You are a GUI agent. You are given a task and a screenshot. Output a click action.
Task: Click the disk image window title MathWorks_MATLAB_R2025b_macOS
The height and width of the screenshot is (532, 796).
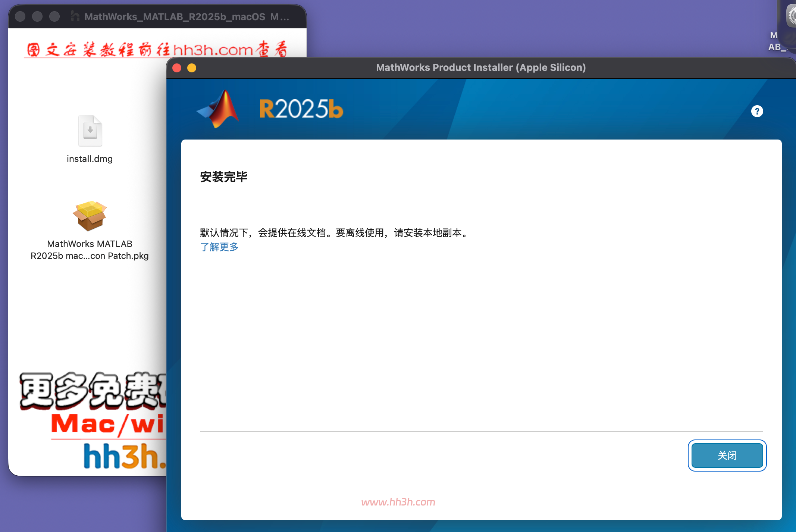pos(187,17)
